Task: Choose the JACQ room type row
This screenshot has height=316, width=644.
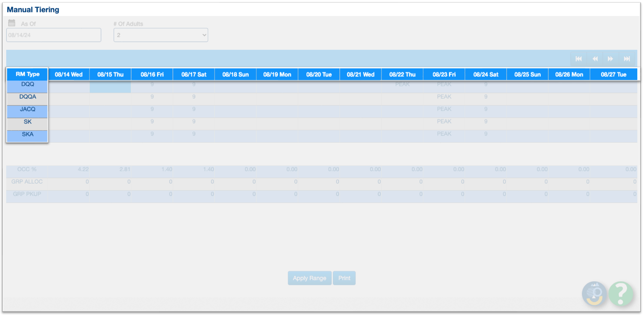Action: 28,109
